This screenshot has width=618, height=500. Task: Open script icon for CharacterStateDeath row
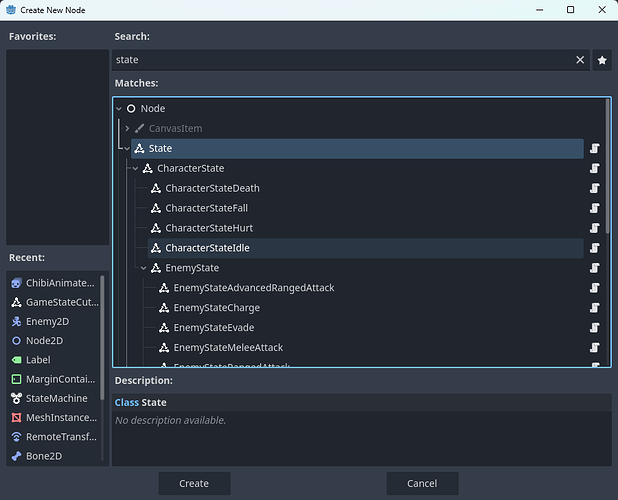(594, 188)
